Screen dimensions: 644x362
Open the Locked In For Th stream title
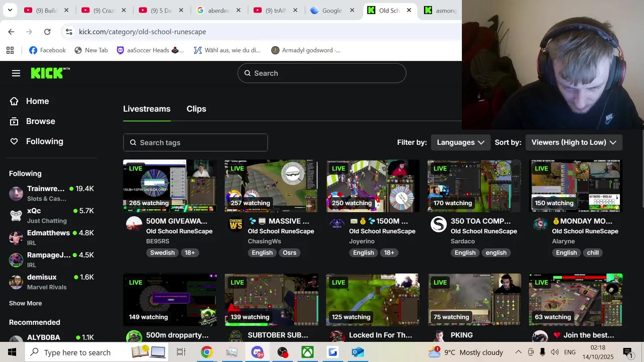tap(380, 335)
